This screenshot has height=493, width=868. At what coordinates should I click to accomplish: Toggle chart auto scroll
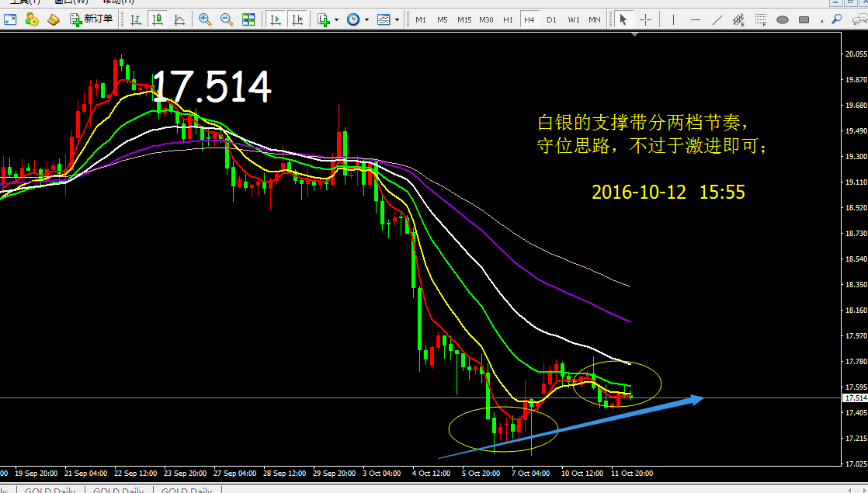[x=275, y=20]
